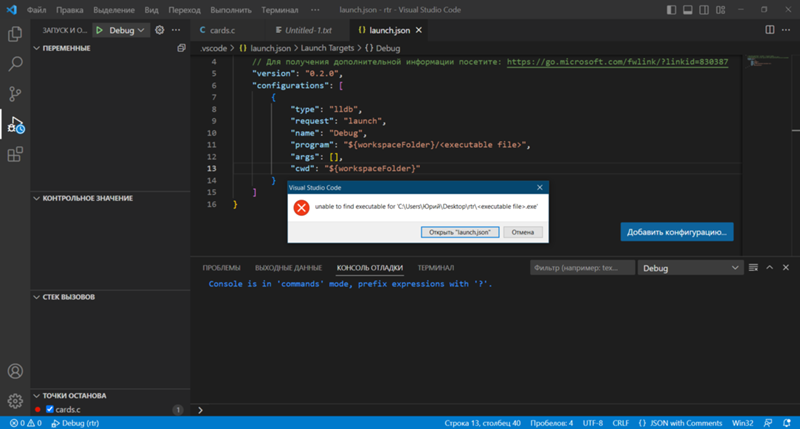
Task: Select cards.c breakpoint entry
Action: click(x=110, y=409)
